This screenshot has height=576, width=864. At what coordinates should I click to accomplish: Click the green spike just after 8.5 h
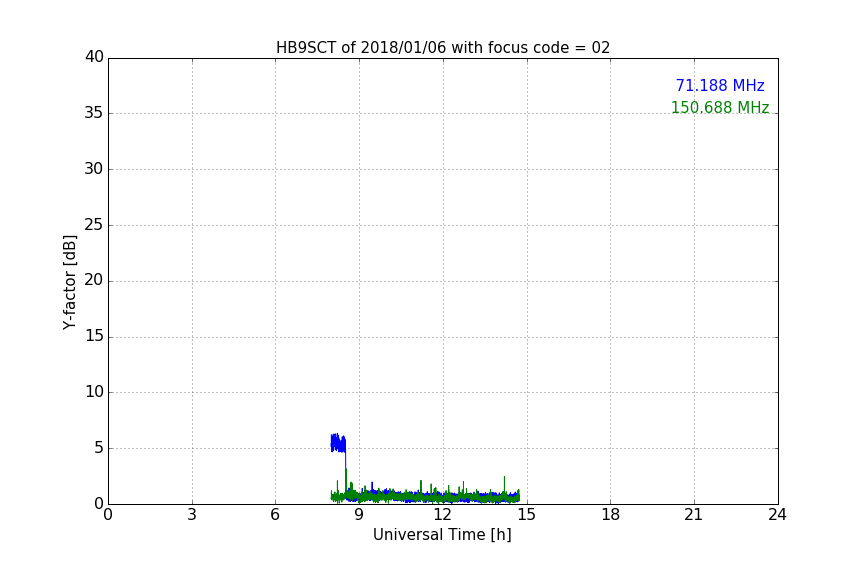(x=346, y=480)
